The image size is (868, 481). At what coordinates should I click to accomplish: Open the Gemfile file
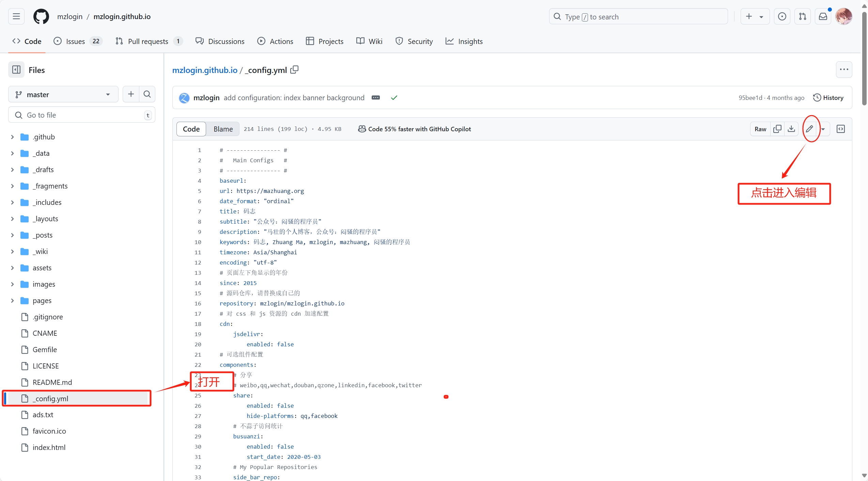pos(45,350)
